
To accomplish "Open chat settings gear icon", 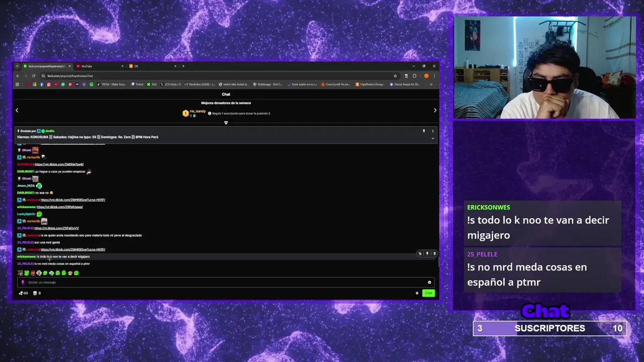I will coord(417,293).
